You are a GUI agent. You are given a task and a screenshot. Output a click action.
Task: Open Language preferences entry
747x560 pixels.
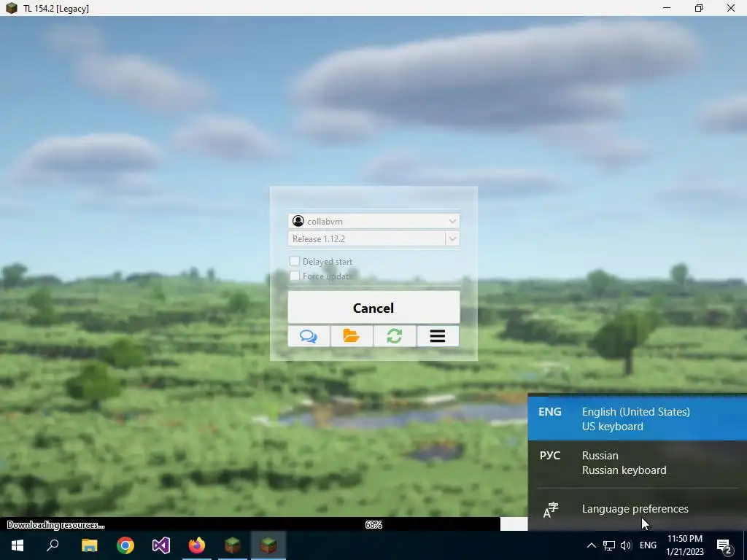coord(638,509)
